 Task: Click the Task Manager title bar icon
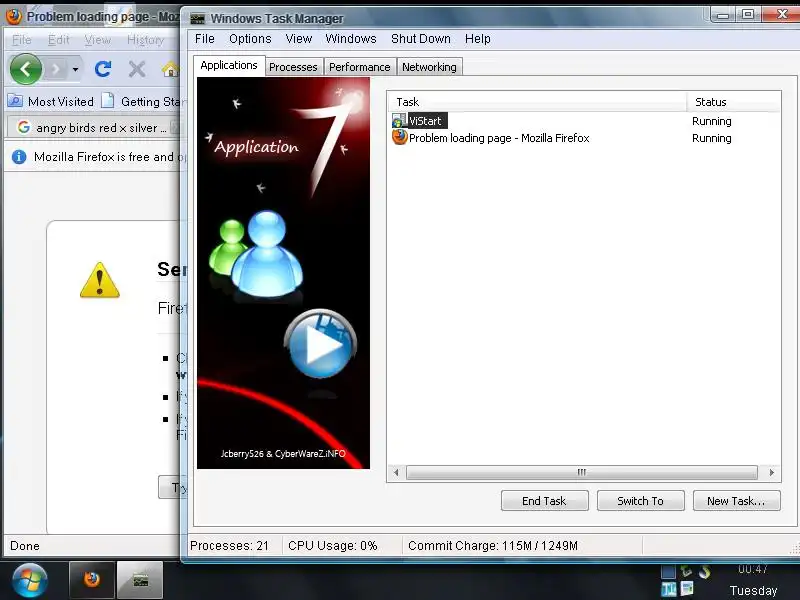(197, 19)
